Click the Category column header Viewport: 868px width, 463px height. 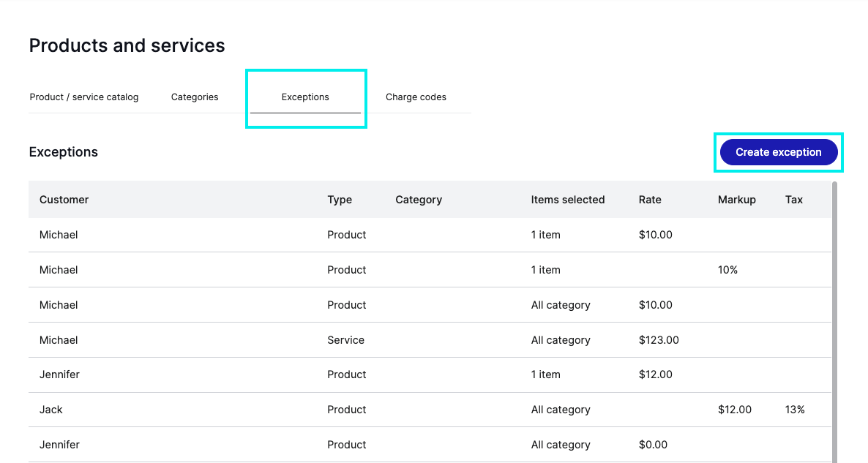pyautogui.click(x=419, y=200)
